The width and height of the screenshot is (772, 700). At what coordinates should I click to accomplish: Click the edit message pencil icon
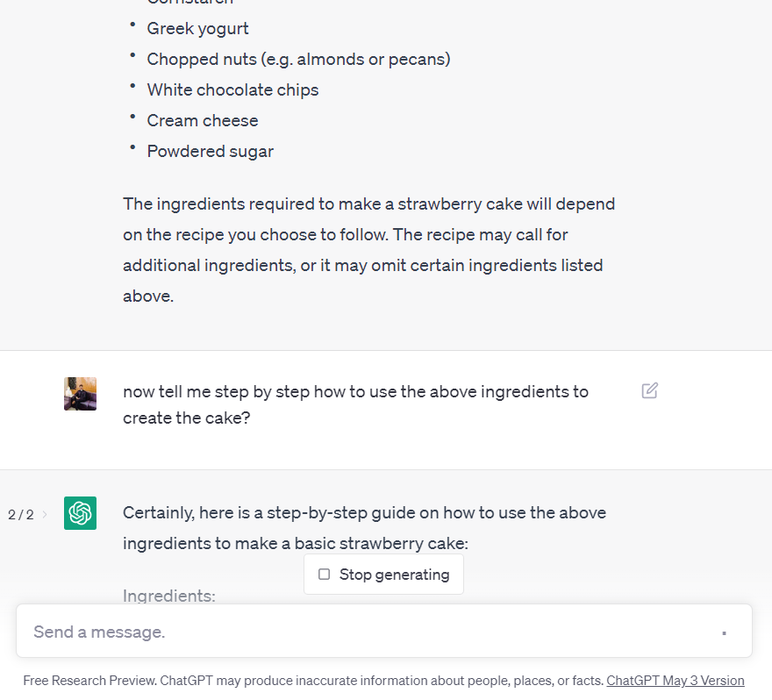click(x=649, y=391)
